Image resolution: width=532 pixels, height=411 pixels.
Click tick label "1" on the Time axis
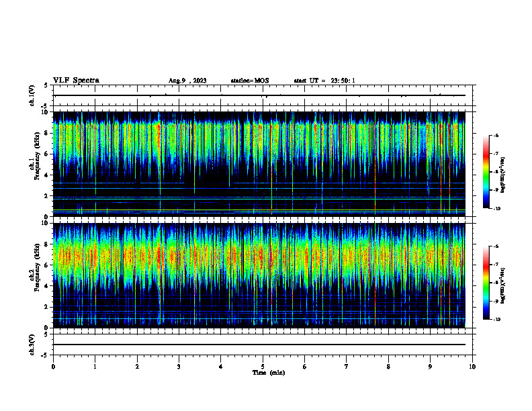[95, 367]
